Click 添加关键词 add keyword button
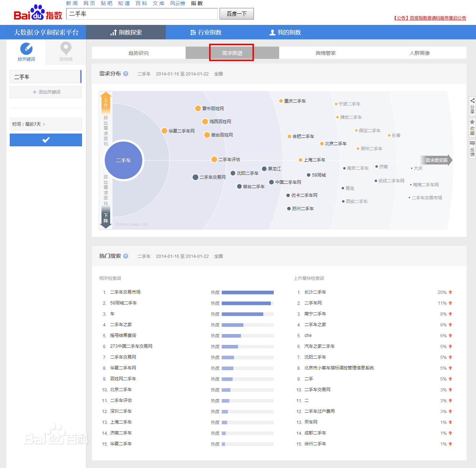 (46, 92)
